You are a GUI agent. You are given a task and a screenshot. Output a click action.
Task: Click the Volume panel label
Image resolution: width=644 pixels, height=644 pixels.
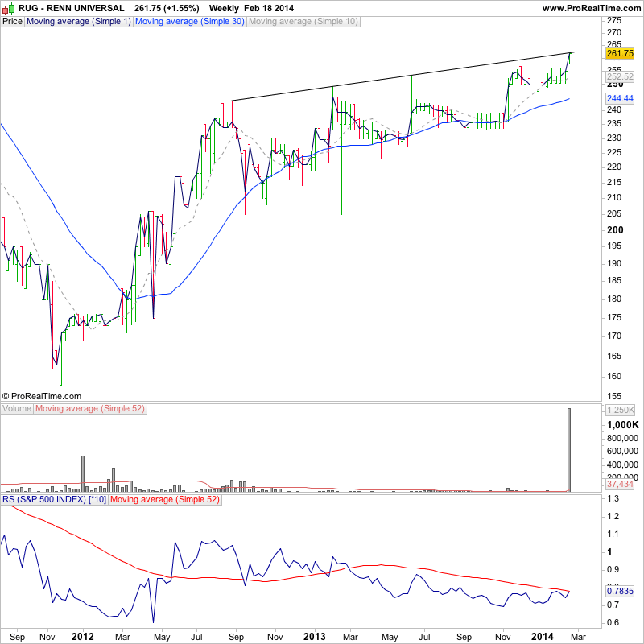16,409
